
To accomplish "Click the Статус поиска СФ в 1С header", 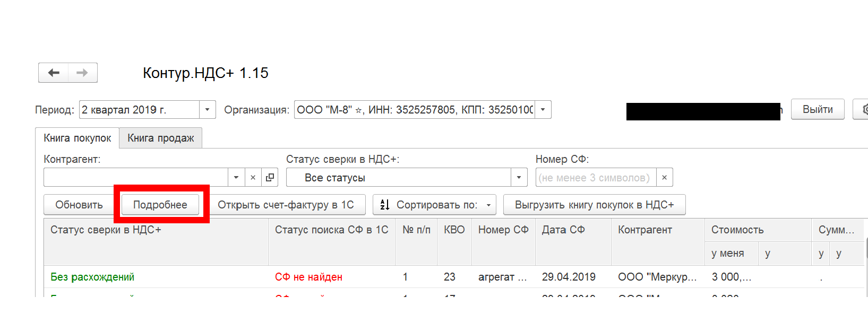I will pos(332,242).
